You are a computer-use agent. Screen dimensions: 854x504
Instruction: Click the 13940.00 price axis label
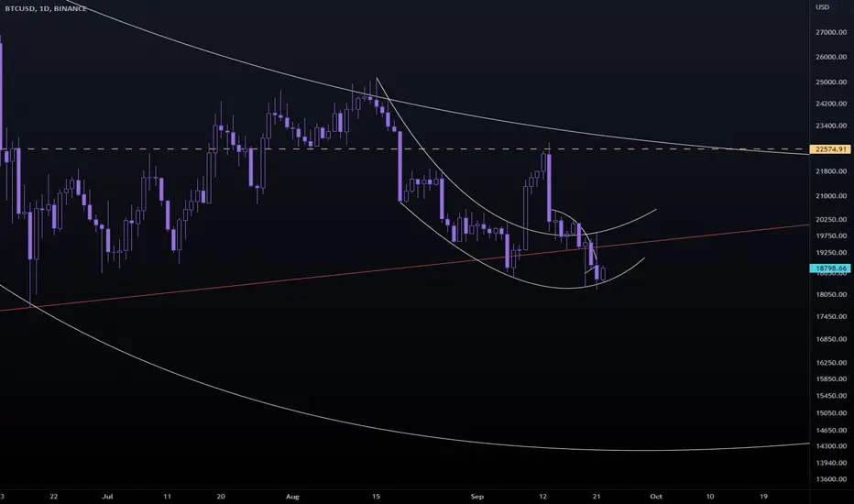coord(831,463)
